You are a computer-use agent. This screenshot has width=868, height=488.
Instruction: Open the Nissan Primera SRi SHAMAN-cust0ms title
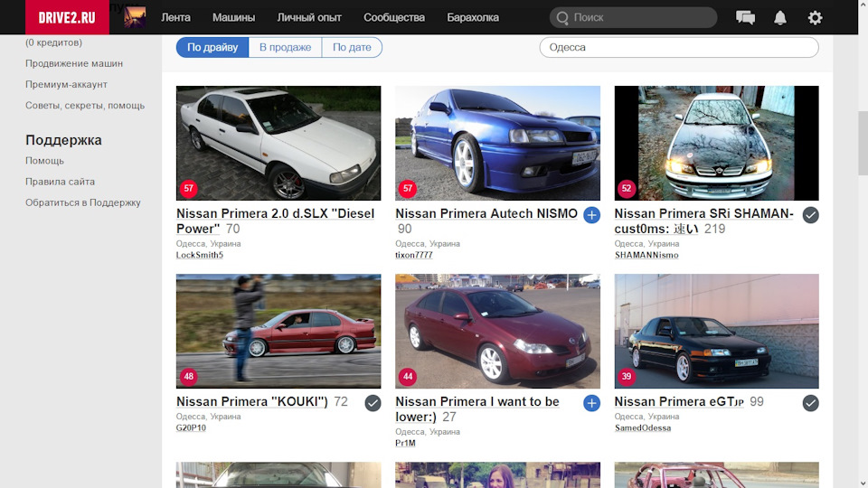pos(704,221)
